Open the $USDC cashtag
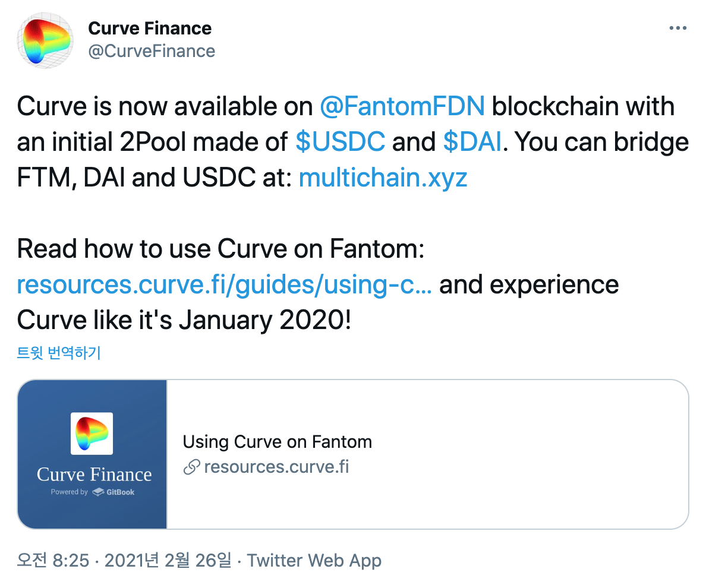Screen dimensions: 706x588 (340, 143)
